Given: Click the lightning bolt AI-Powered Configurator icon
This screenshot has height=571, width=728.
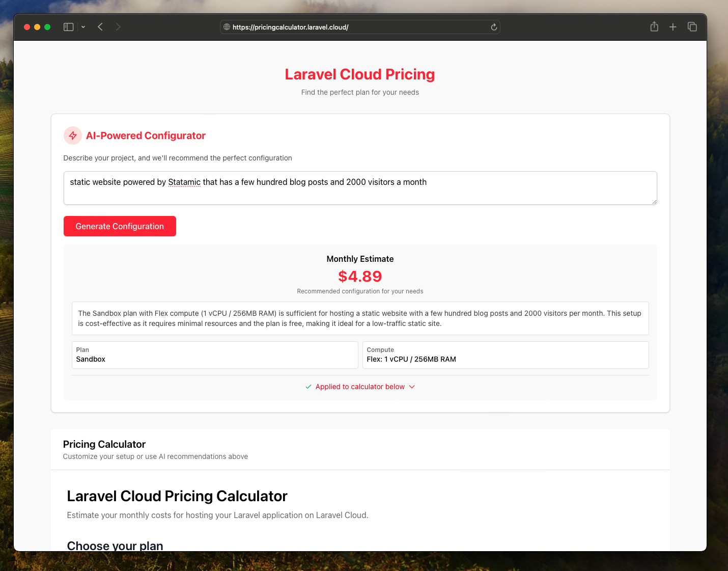Looking at the screenshot, I should click(72, 135).
